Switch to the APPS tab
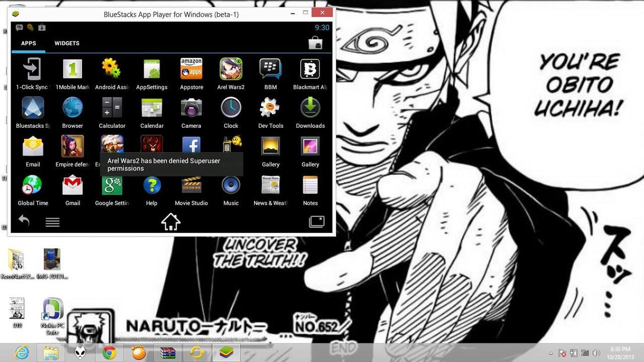 [28, 43]
